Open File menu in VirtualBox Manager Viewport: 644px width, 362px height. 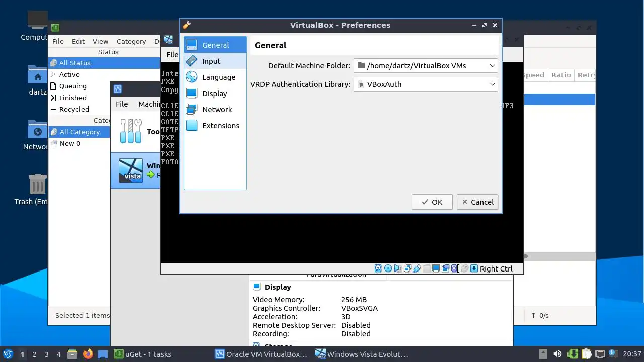click(x=122, y=104)
